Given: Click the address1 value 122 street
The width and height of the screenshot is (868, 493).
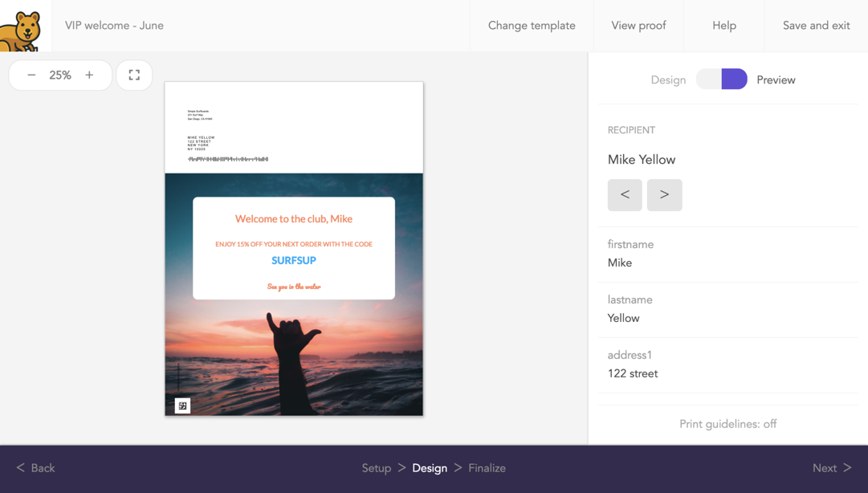Looking at the screenshot, I should [x=633, y=373].
